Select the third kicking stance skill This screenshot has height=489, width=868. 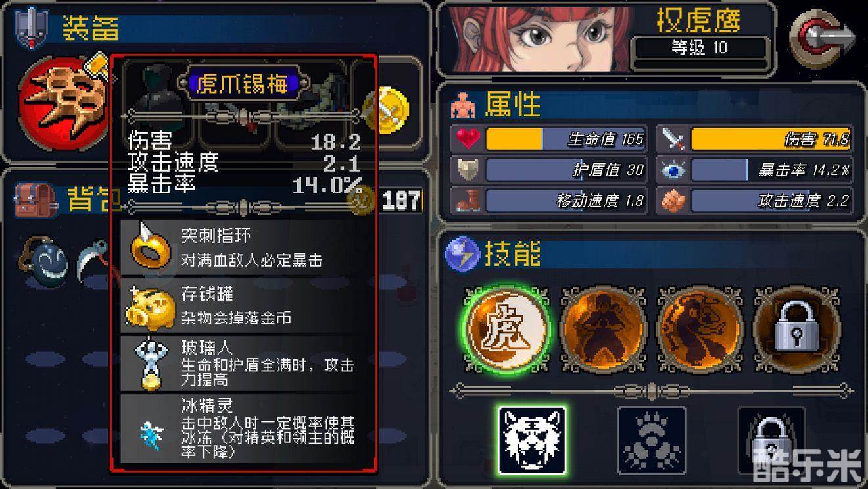(700, 328)
